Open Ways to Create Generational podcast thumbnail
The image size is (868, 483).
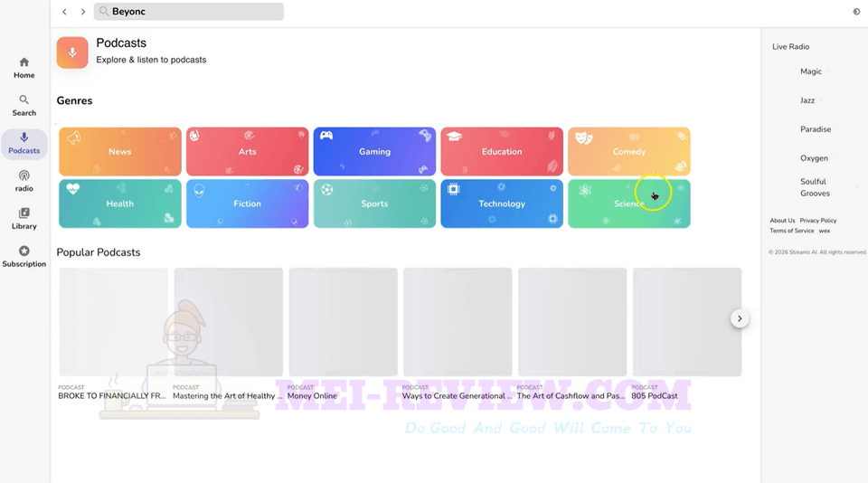click(458, 322)
